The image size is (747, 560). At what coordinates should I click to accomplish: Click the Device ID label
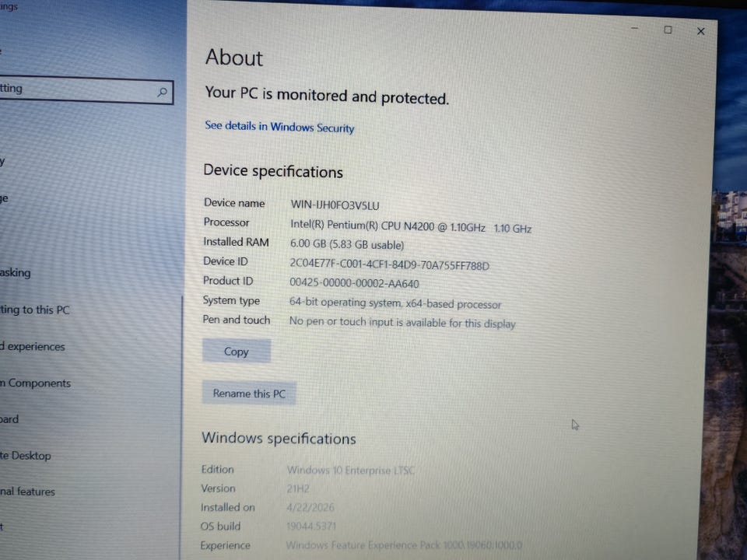226,261
